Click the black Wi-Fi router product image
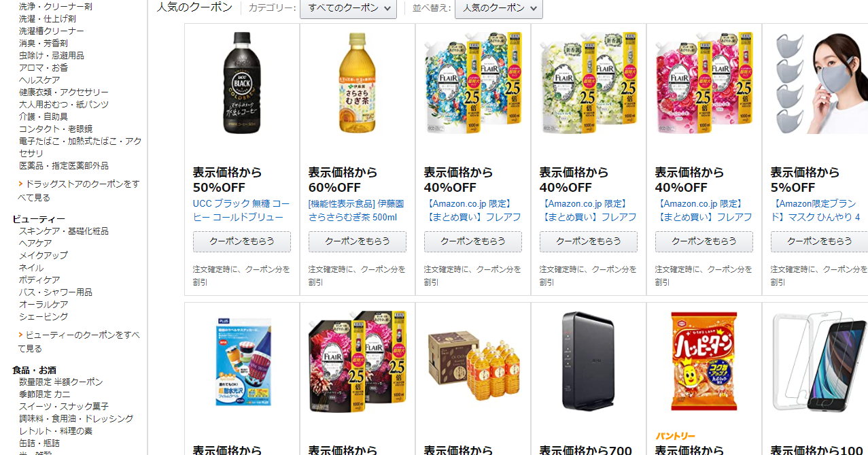 point(589,360)
